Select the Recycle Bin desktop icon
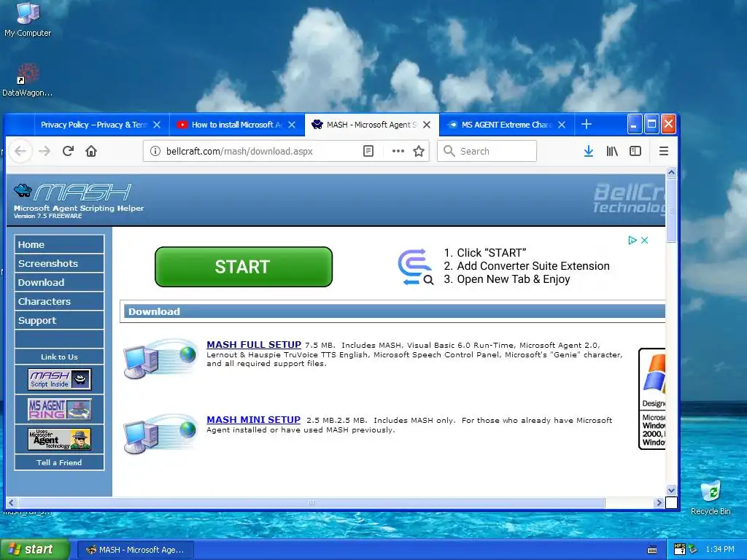This screenshot has height=560, width=747. (711, 497)
